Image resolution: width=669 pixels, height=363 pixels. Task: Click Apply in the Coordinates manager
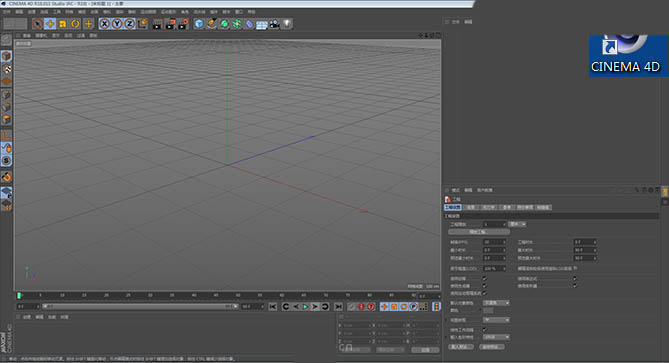coord(425,350)
